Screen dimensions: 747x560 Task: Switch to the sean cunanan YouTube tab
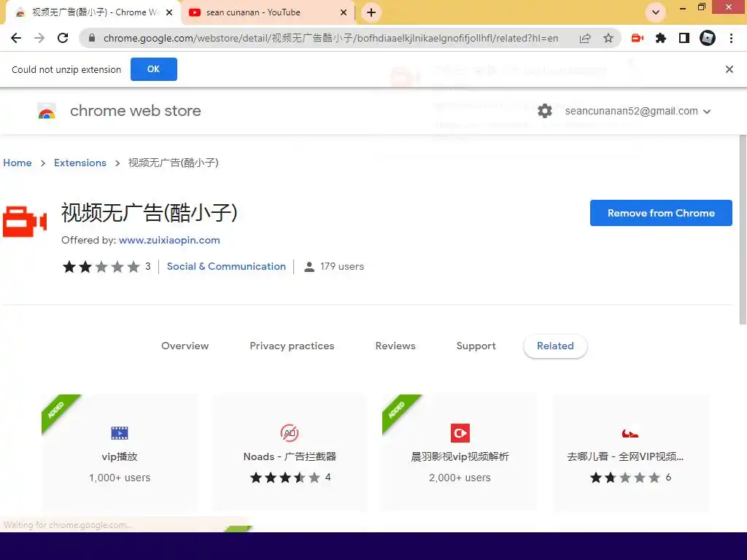(x=268, y=12)
